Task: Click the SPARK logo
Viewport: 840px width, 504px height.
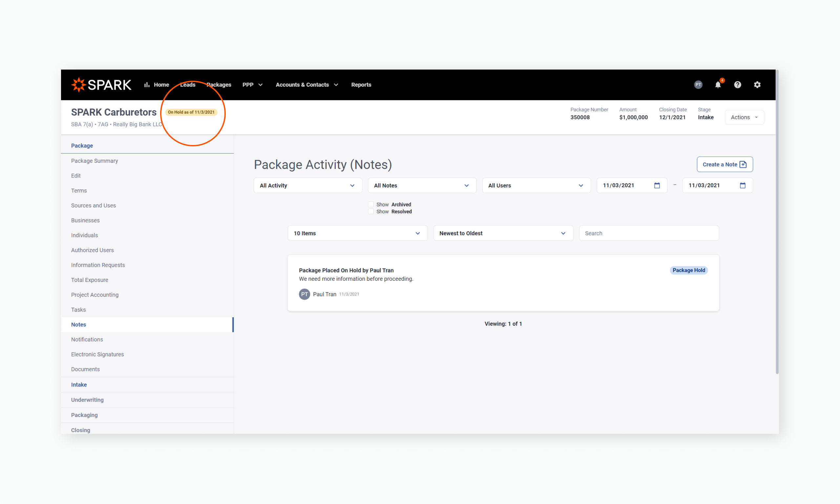Action: (x=101, y=85)
